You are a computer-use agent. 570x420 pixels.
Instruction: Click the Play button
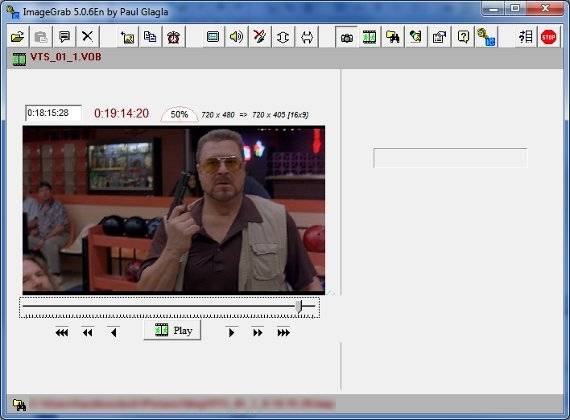pos(172,330)
